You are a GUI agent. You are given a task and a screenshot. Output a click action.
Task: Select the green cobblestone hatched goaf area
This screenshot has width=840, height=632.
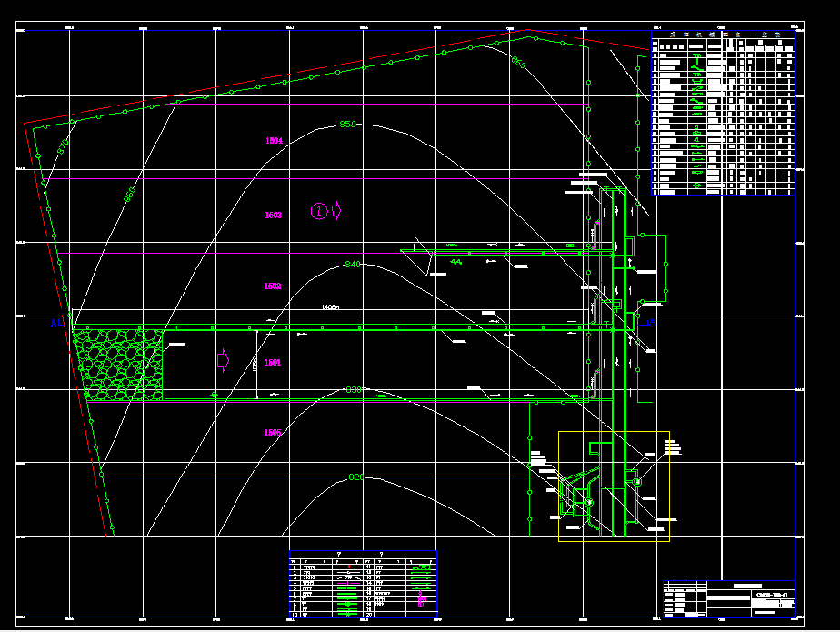[118, 365]
